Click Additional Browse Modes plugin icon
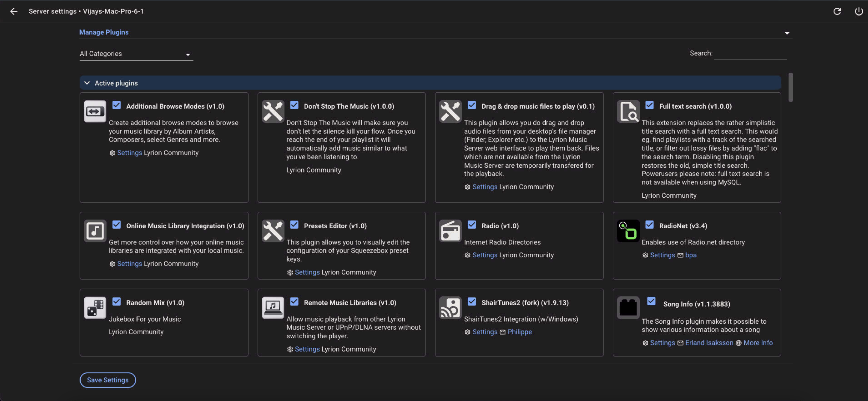 pyautogui.click(x=95, y=111)
